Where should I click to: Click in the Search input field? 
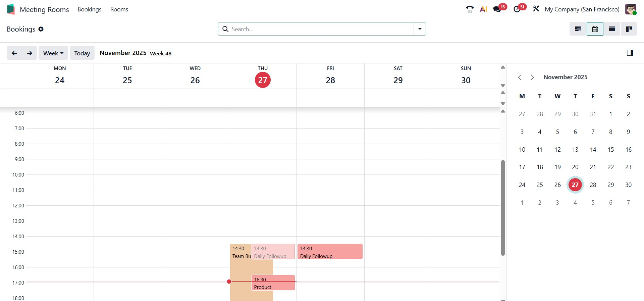pos(322,29)
